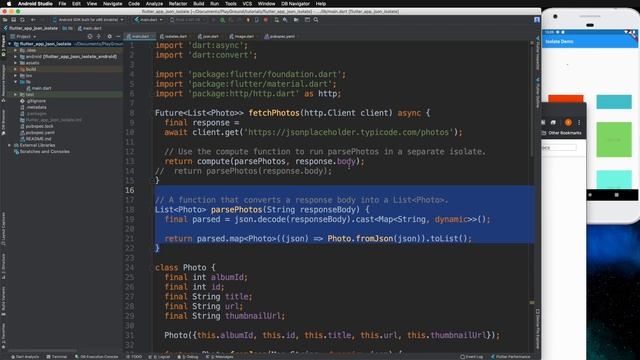Open the Project view dropdown
The image size is (640, 360).
click(23, 36)
